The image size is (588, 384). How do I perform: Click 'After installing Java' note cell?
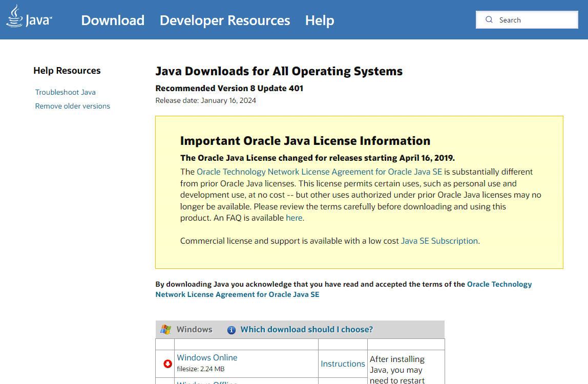tap(406, 368)
